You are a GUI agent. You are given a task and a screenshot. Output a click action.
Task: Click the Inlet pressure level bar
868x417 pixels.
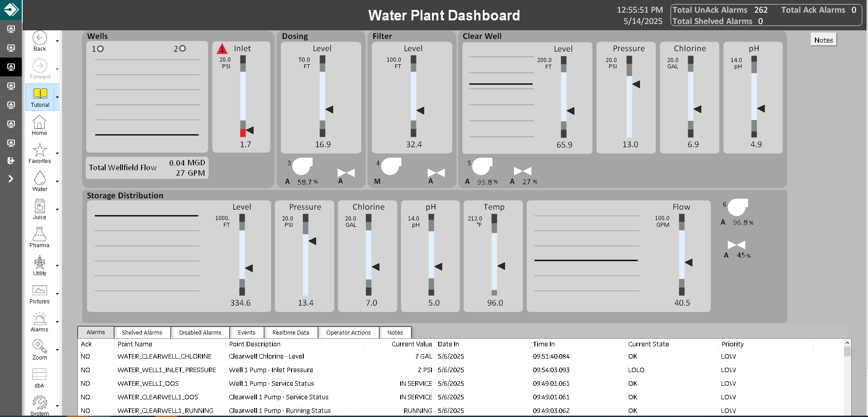coord(243,96)
